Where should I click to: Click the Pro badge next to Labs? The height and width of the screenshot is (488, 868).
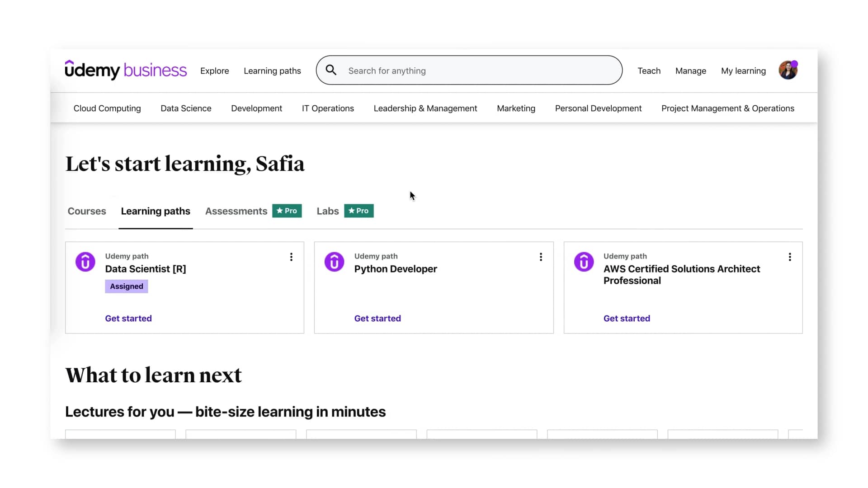[359, 211]
